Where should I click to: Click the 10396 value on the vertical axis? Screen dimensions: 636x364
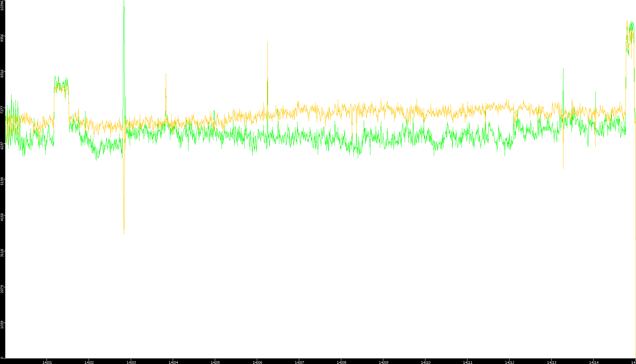point(2,5)
